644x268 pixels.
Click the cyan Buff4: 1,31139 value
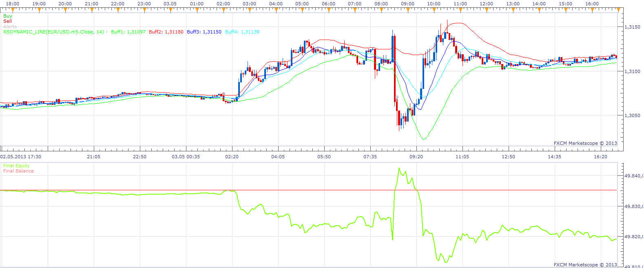(242, 32)
